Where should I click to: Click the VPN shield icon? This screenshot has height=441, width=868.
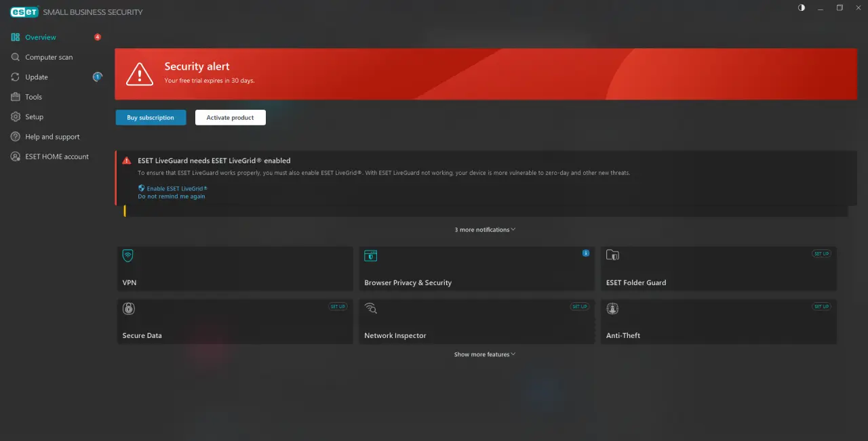click(x=128, y=255)
